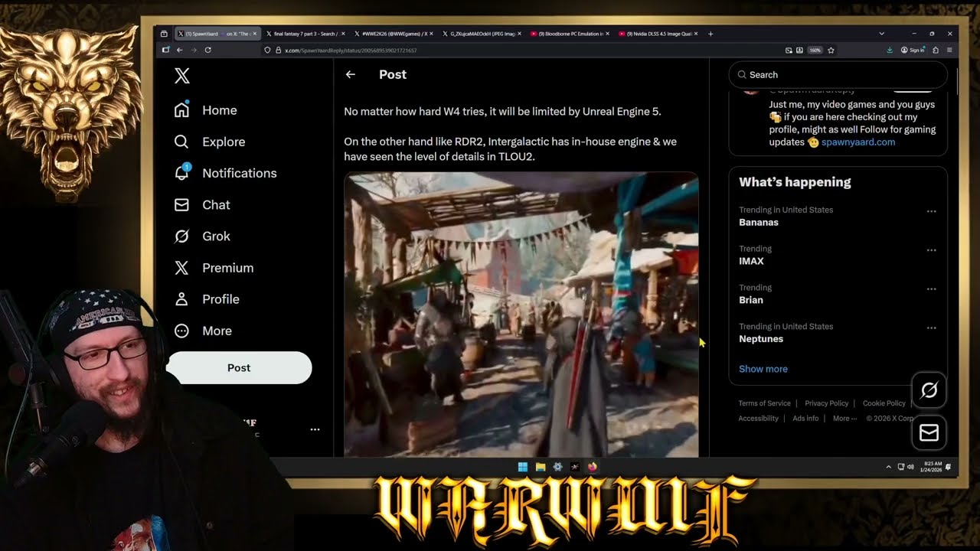Switch to the final fantasy 7 part 3 tab
This screenshot has height=551, width=980.
tap(306, 34)
